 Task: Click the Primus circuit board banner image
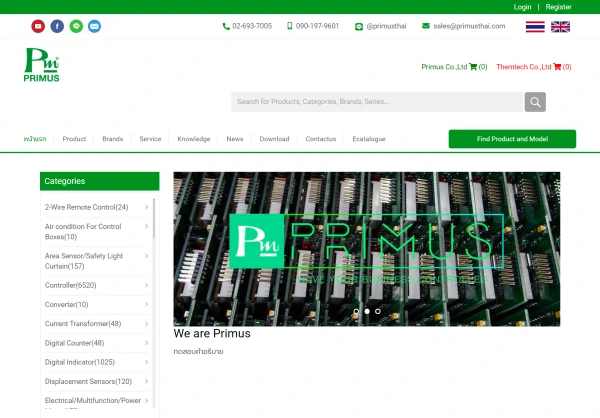tap(367, 249)
